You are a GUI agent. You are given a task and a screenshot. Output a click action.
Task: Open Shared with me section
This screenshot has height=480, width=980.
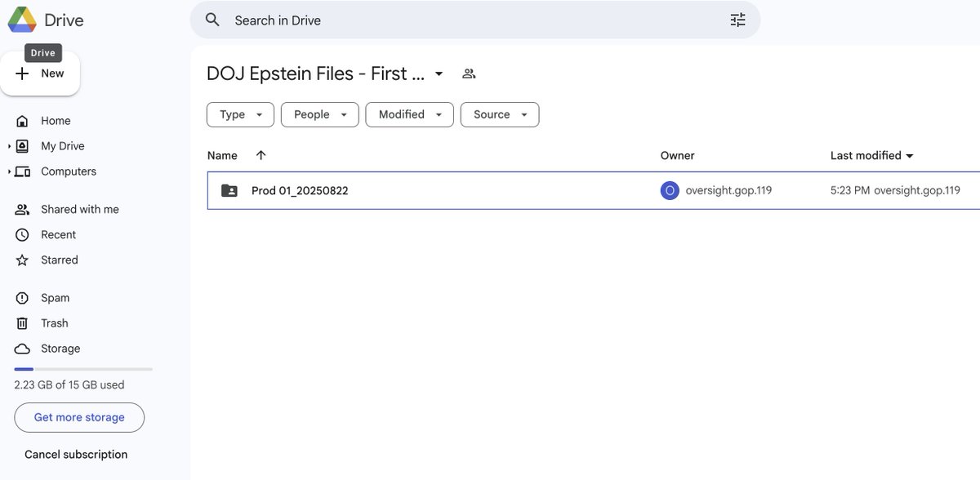tap(80, 210)
